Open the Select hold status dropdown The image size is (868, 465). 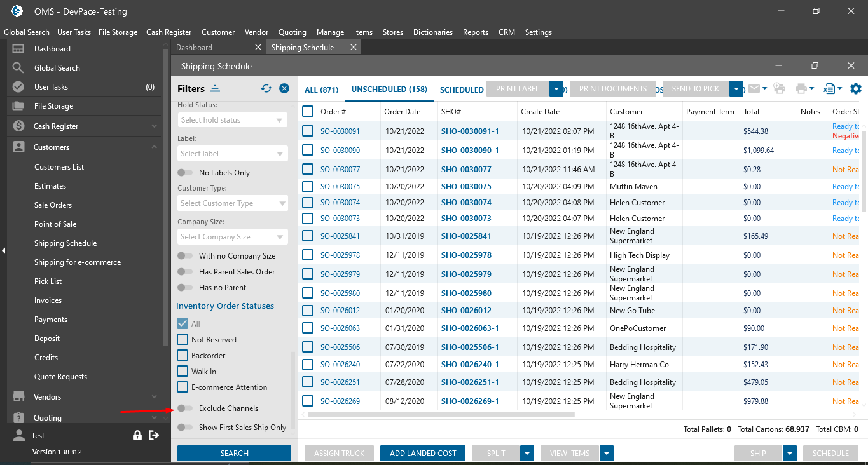tap(232, 120)
